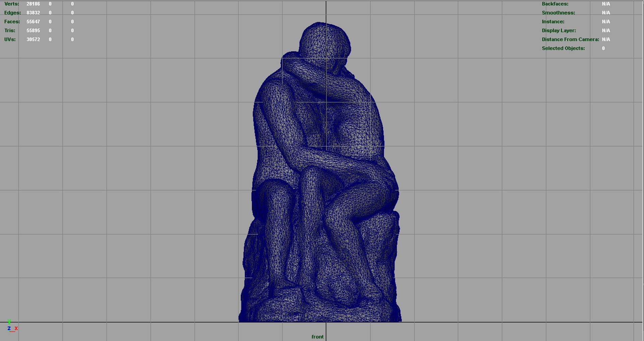
Task: Click the Selected Objects value 0
Action: (603, 48)
